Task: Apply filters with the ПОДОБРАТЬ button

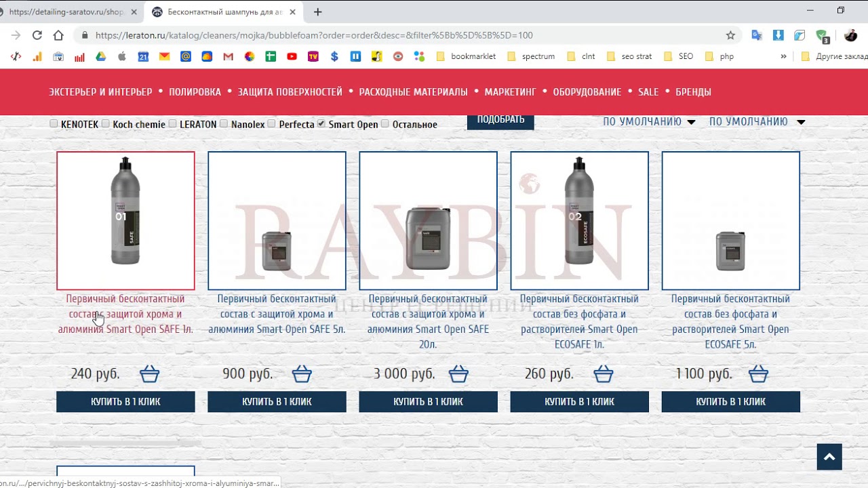Action: coord(500,120)
